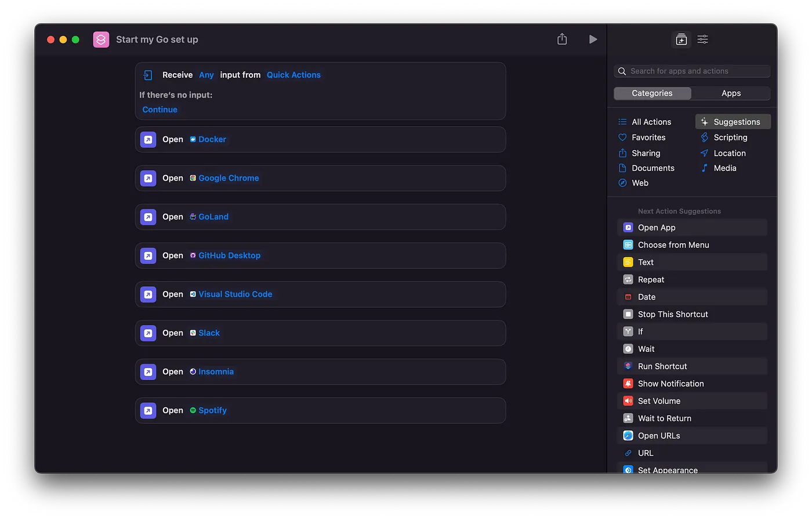Click the URL link icon
Image resolution: width=812 pixels, height=519 pixels.
(628, 453)
